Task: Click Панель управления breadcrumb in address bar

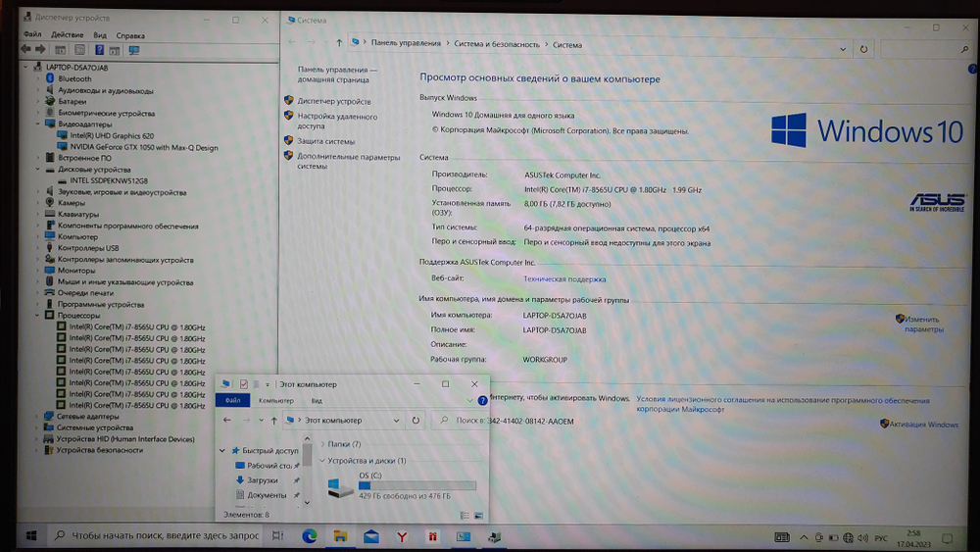Action: [406, 43]
